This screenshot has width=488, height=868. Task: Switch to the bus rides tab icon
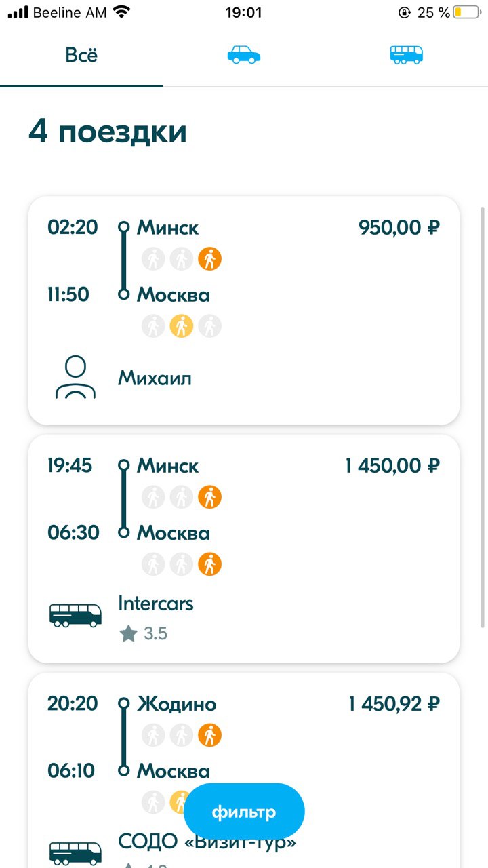(406, 55)
